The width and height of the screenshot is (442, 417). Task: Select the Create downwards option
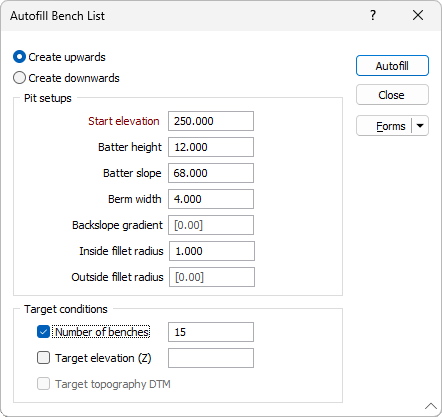click(19, 78)
